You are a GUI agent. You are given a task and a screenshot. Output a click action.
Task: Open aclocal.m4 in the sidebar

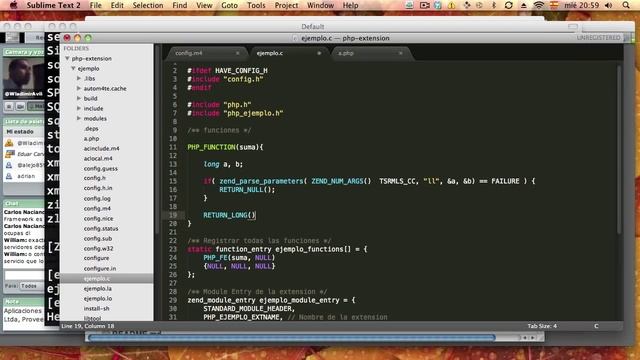point(98,158)
